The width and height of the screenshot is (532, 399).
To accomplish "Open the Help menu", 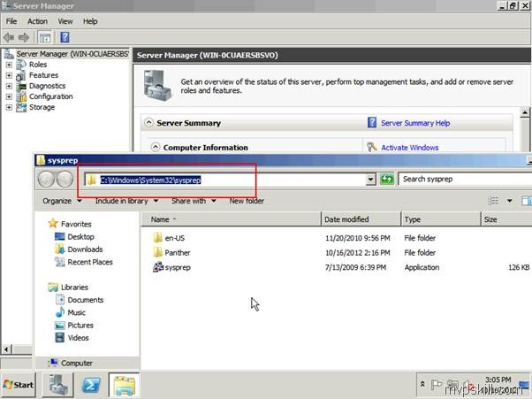I will tap(90, 21).
